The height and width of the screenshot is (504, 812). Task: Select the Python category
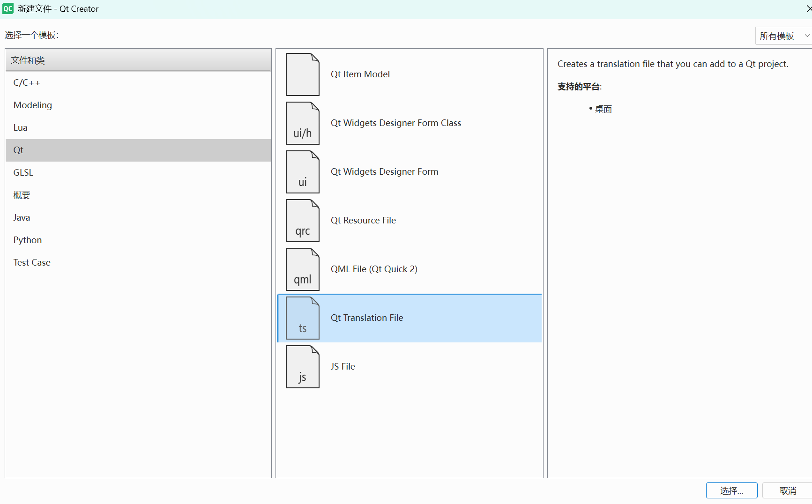[138, 240]
